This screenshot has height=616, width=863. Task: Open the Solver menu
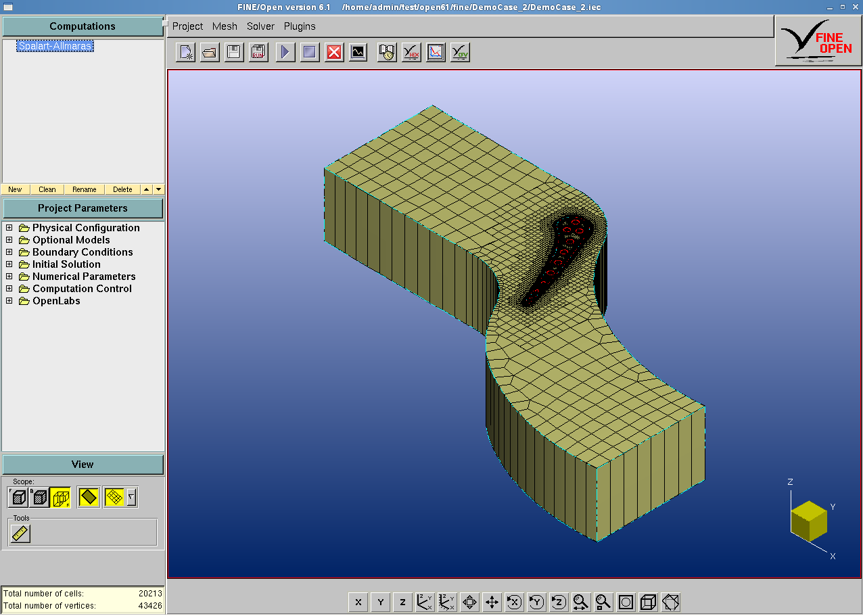pyautogui.click(x=260, y=26)
